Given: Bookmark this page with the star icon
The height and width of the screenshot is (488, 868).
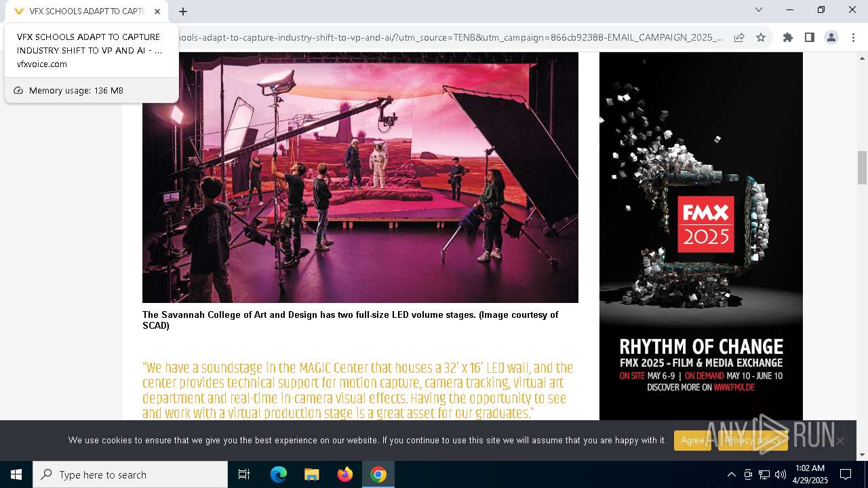Looking at the screenshot, I should point(761,37).
